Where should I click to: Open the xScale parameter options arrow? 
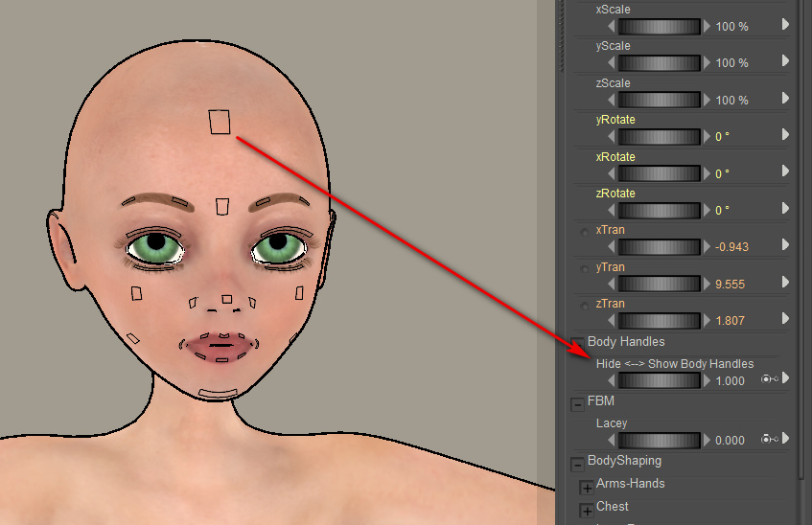click(x=786, y=24)
